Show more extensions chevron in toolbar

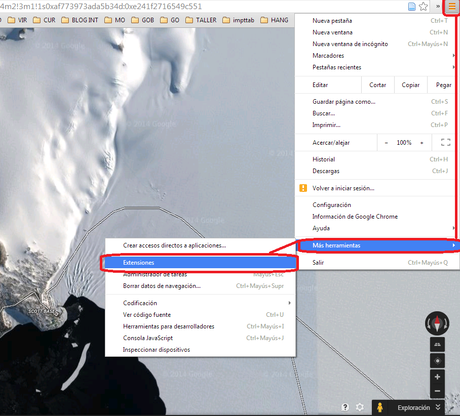click(438, 6)
